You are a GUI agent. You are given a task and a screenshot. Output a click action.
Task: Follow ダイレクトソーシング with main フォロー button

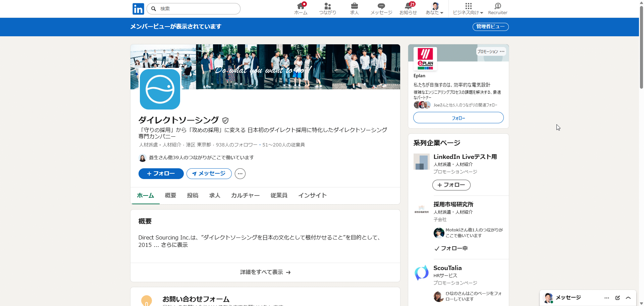tap(161, 174)
